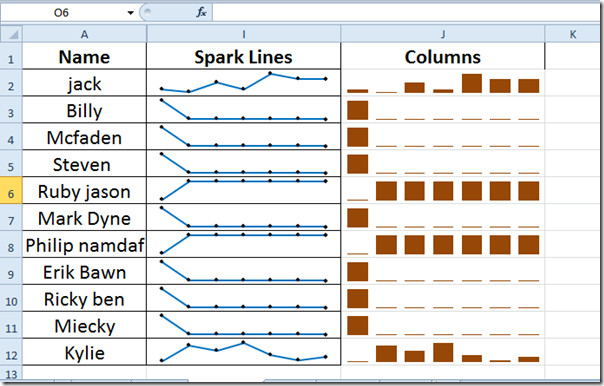The image size is (604, 386).
Task: Select row 1 header
Action: pyautogui.click(x=11, y=56)
